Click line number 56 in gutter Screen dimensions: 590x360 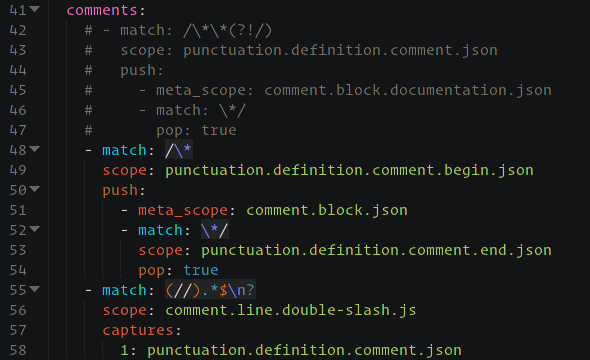click(x=18, y=310)
